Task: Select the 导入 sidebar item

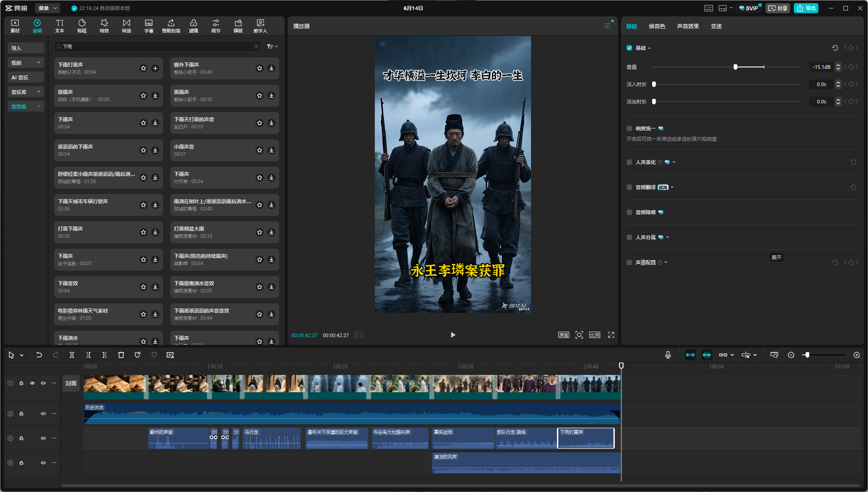Action: pyautogui.click(x=26, y=48)
